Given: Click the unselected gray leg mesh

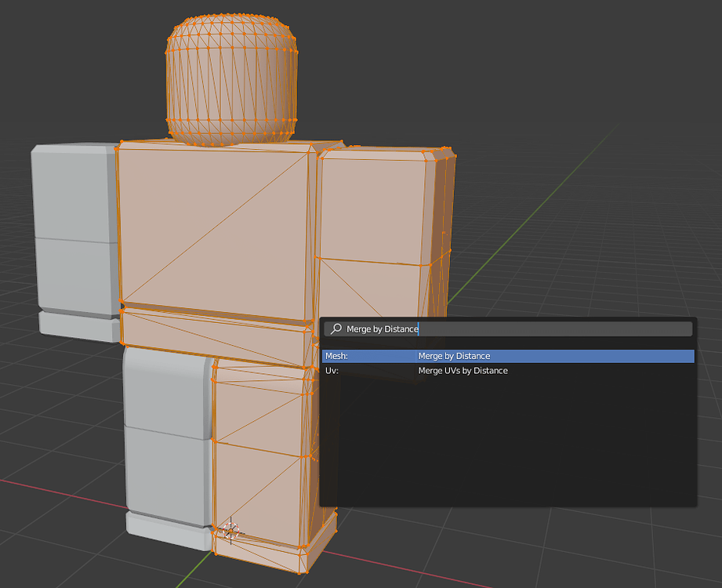Looking at the screenshot, I should (168, 447).
